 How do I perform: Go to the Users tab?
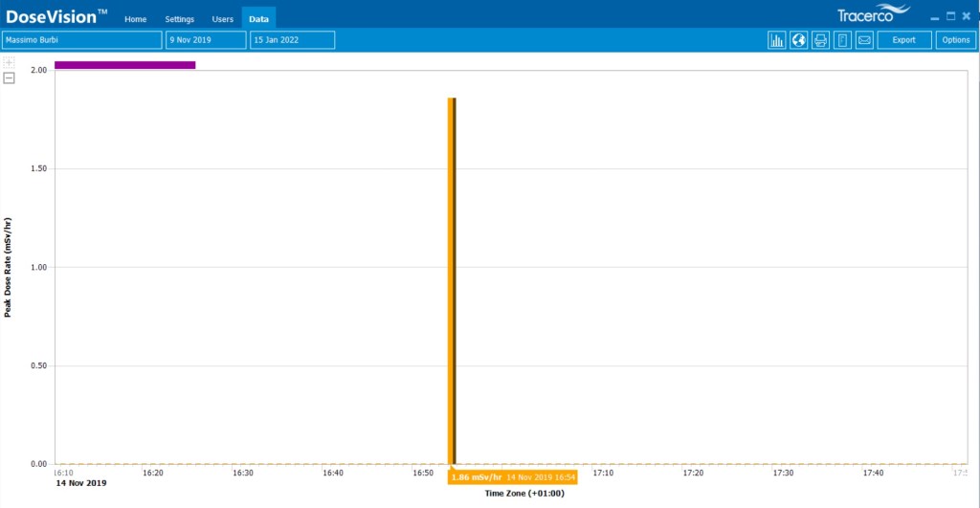(222, 19)
